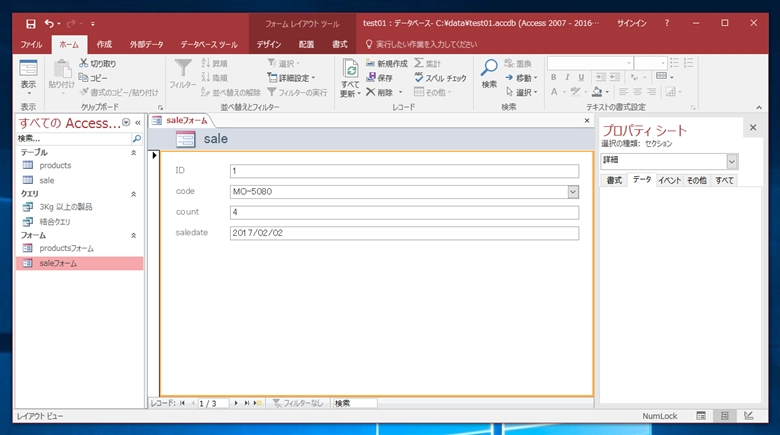The height and width of the screenshot is (435, 780).
Task: Switch to Form View icon in status bar
Action: coord(701,416)
